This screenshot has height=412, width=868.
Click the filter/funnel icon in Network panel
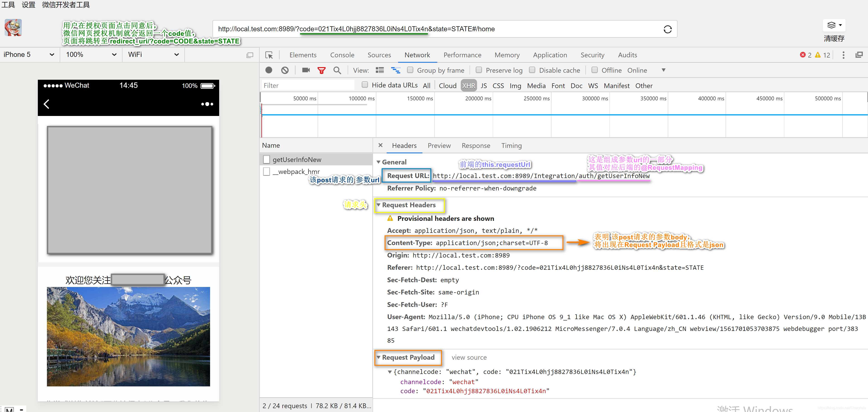pyautogui.click(x=321, y=70)
